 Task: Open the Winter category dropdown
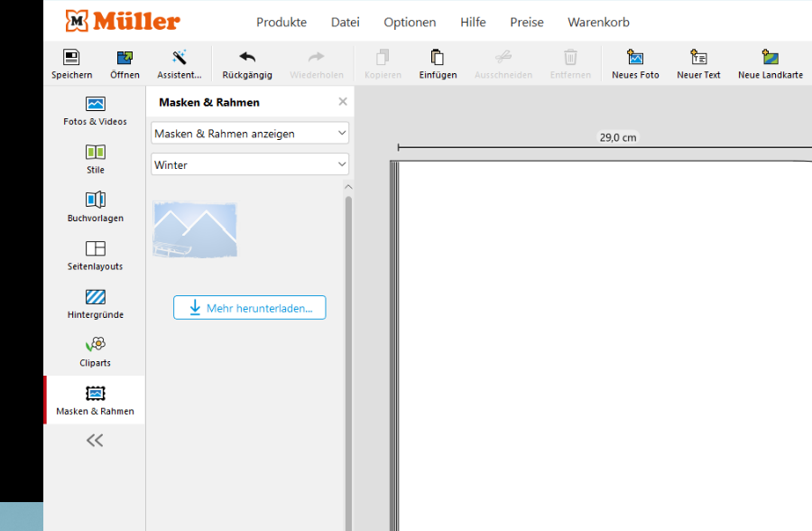pos(250,164)
